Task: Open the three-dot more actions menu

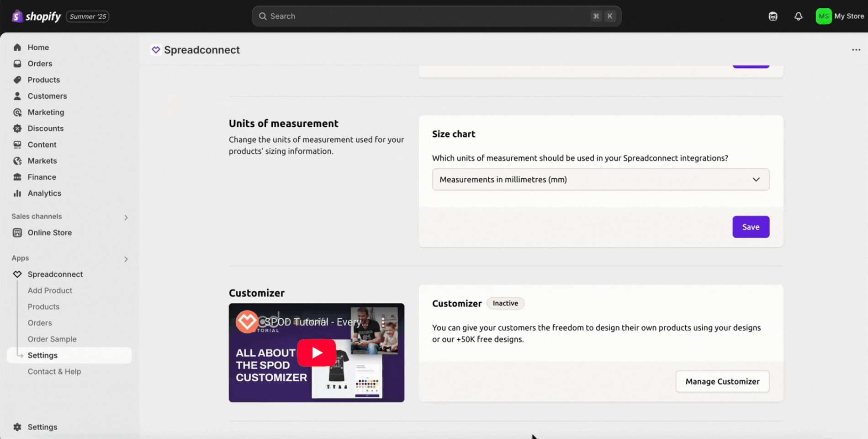Action: (856, 50)
